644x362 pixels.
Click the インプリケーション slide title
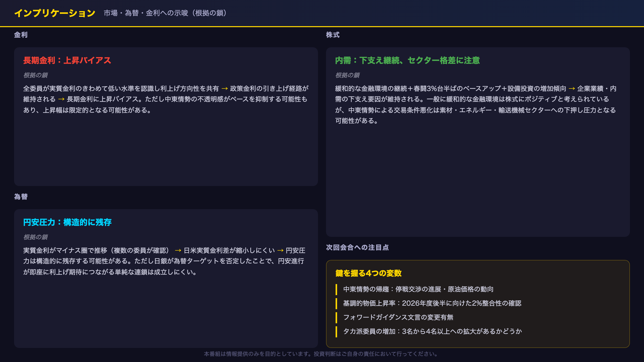pyautogui.click(x=55, y=13)
